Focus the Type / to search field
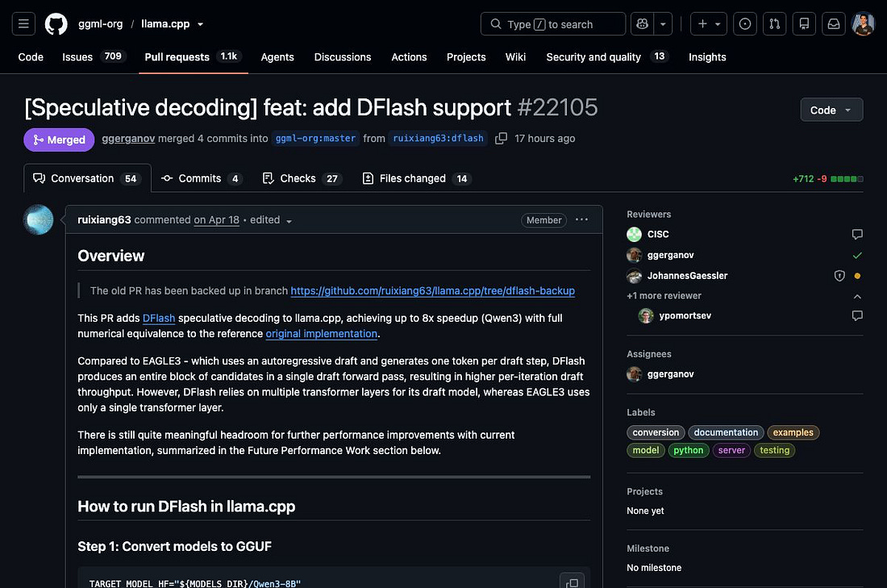 click(552, 23)
